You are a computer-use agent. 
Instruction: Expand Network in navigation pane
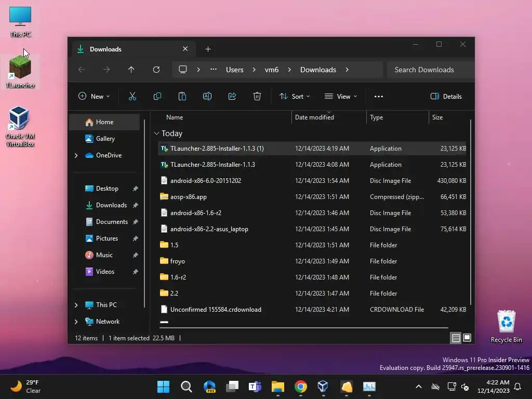click(76, 322)
